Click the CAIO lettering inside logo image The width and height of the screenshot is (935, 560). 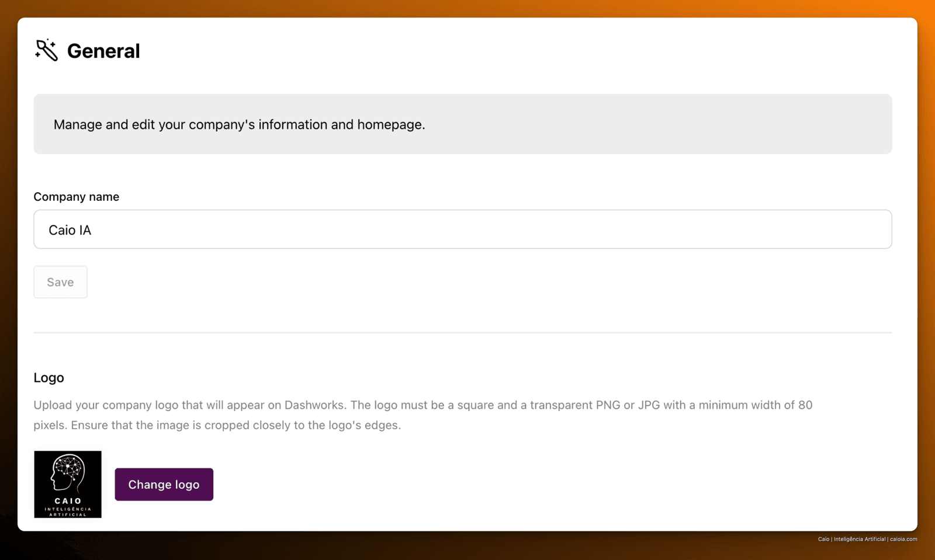(x=68, y=501)
